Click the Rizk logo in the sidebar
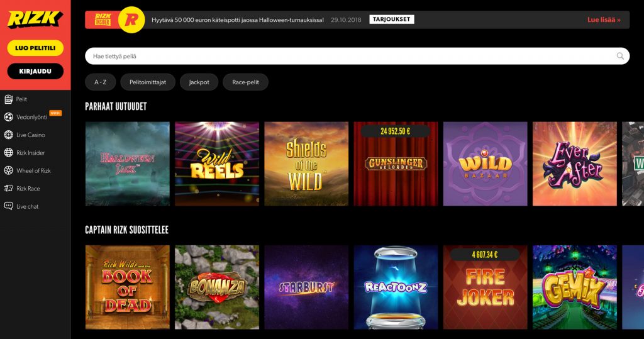This screenshot has height=339, width=644. [x=35, y=18]
